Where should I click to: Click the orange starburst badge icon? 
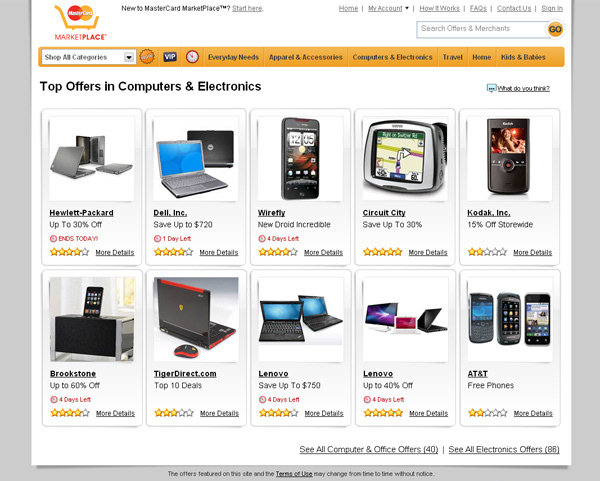click(147, 57)
